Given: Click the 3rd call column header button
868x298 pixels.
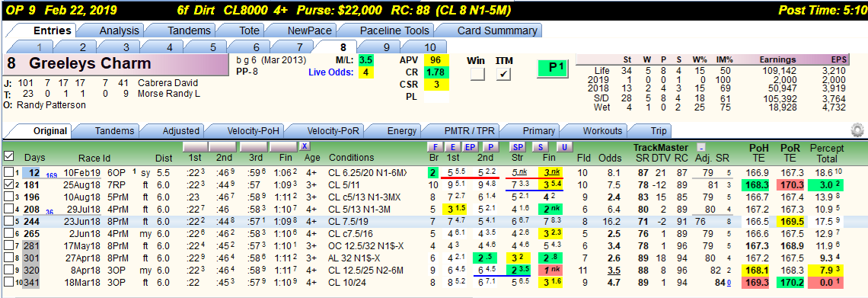Looking at the screenshot, I should coord(254,147).
